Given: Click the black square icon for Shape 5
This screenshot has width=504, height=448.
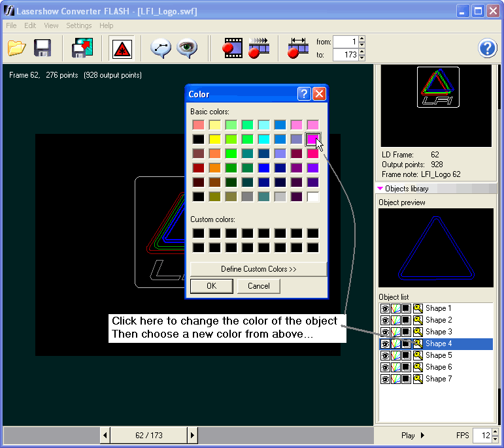Looking at the screenshot, I should click(407, 355).
